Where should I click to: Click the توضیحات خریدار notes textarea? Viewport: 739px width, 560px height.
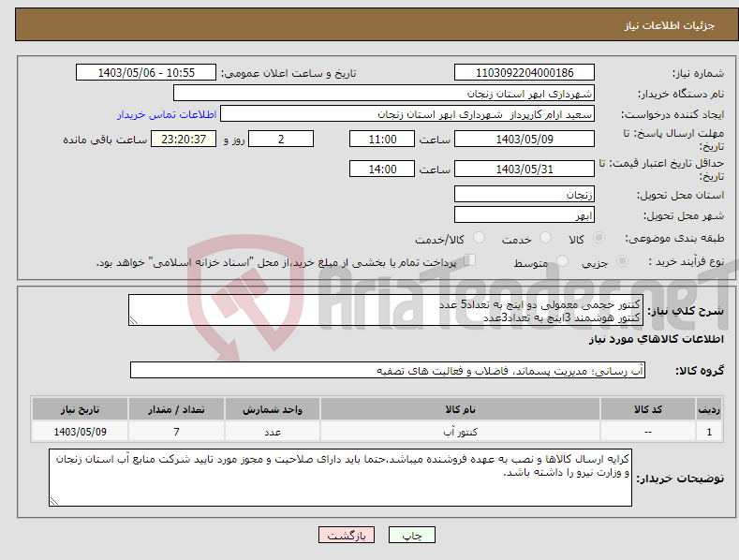pyautogui.click(x=340, y=478)
